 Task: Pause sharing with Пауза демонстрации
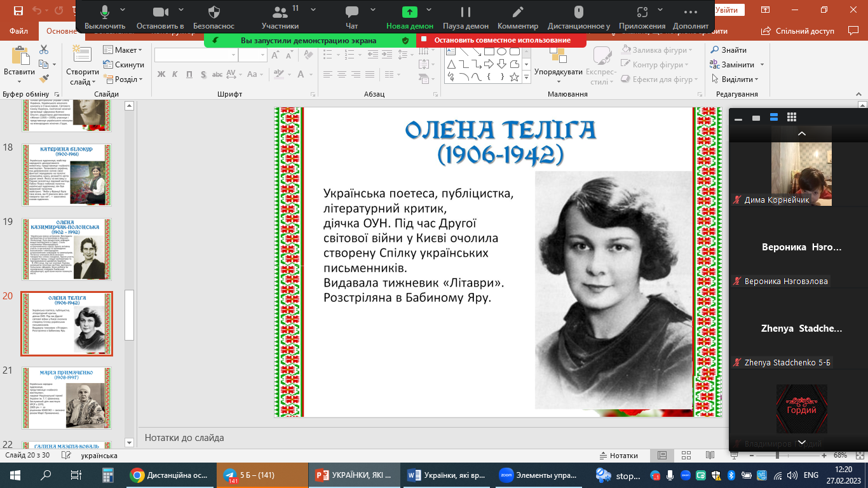(466, 18)
